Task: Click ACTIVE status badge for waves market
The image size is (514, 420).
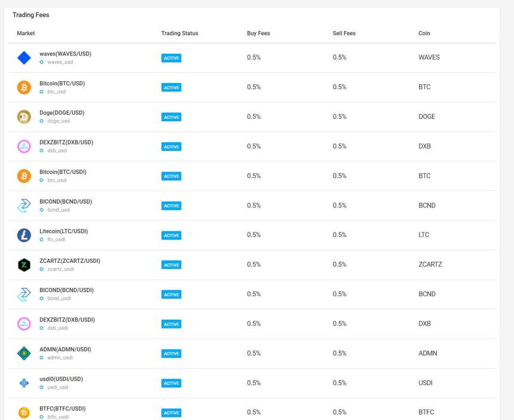Action: [172, 58]
